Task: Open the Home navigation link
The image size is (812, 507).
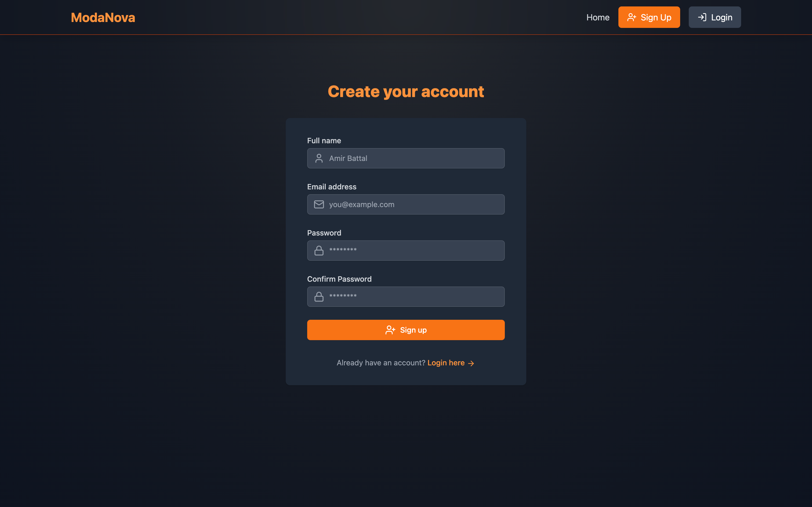Action: 598,17
